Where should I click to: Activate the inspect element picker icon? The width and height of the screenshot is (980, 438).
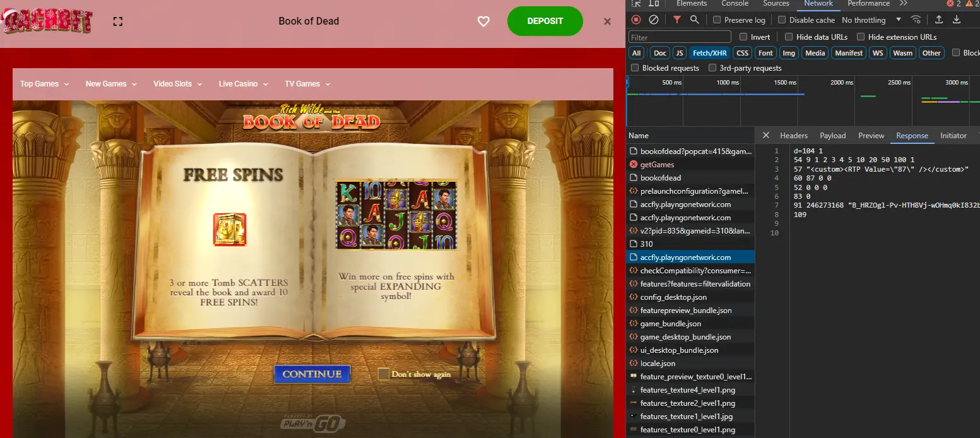[637, 4]
